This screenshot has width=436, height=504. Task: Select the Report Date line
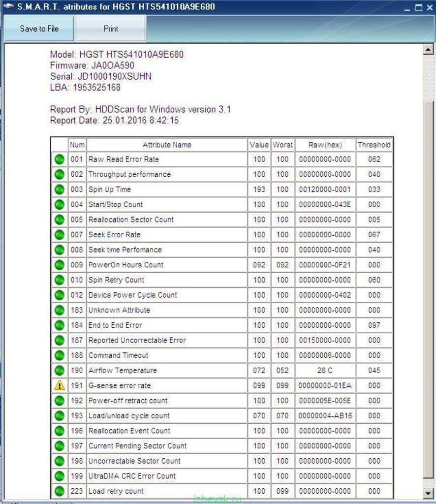114,121
